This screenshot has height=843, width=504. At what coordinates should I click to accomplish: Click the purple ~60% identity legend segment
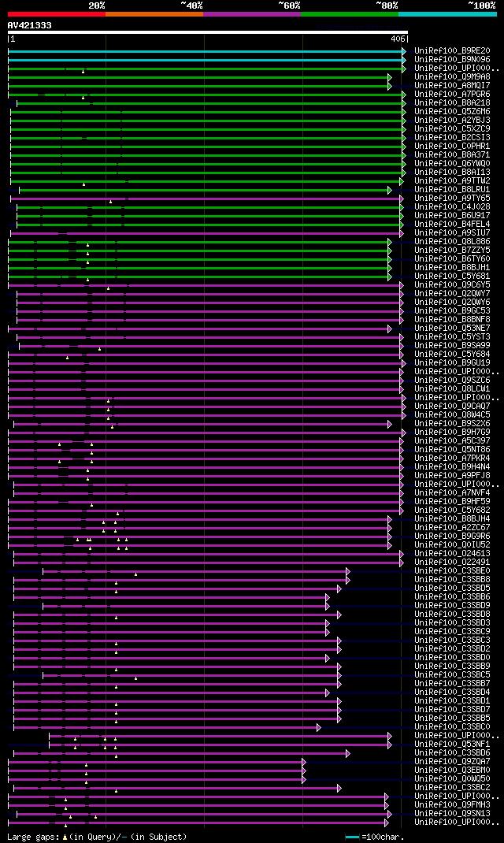pos(252,14)
